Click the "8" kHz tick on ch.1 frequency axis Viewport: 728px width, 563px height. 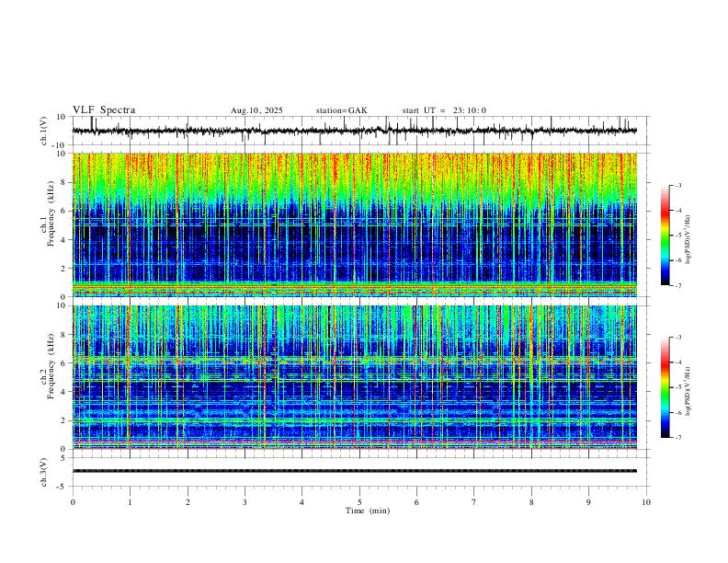point(64,182)
